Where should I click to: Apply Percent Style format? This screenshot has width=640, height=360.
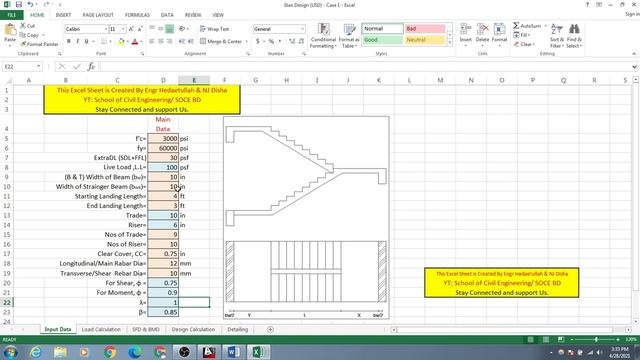[271, 41]
